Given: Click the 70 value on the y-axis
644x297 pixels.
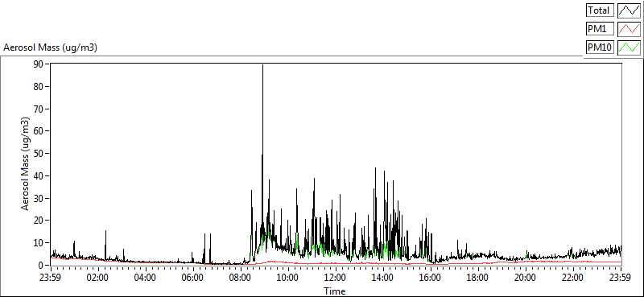Looking at the screenshot, I should point(39,109).
